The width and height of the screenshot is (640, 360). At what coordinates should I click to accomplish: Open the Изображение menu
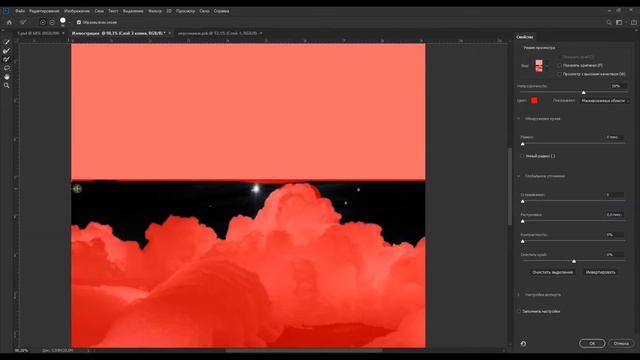77,11
